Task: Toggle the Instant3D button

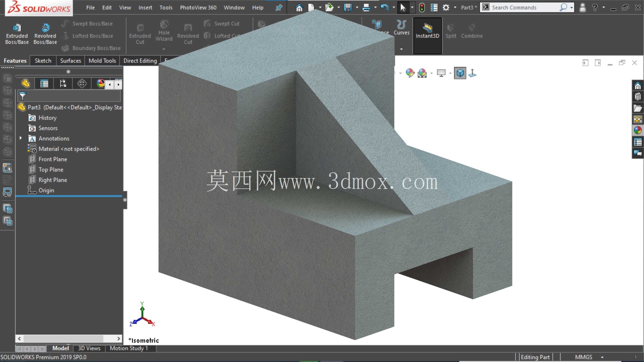Action: tap(427, 35)
